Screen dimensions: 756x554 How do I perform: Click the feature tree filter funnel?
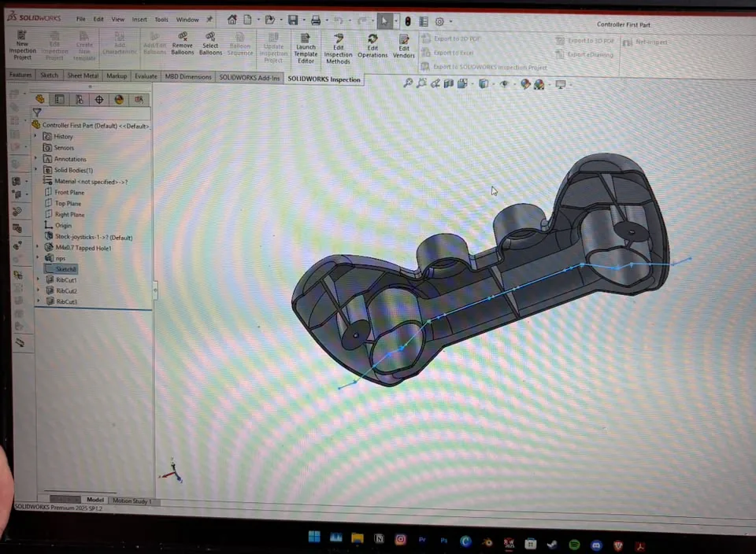37,113
